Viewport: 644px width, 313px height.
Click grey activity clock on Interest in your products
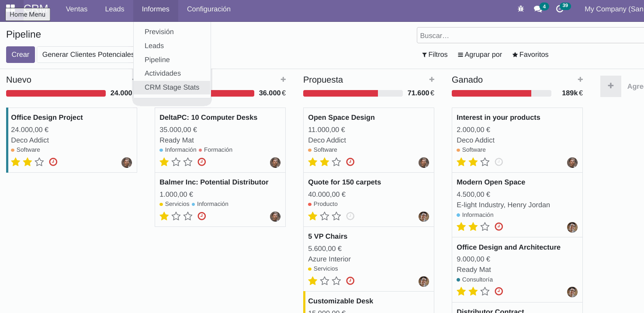[499, 162]
